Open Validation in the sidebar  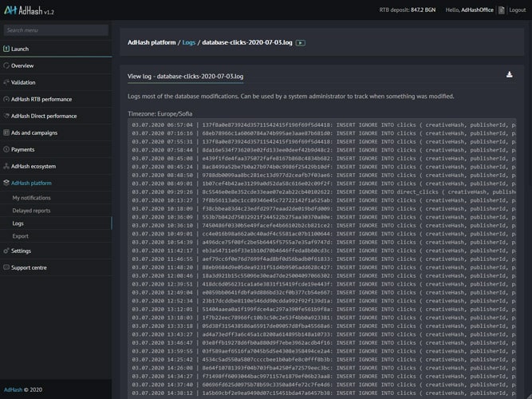click(x=23, y=82)
